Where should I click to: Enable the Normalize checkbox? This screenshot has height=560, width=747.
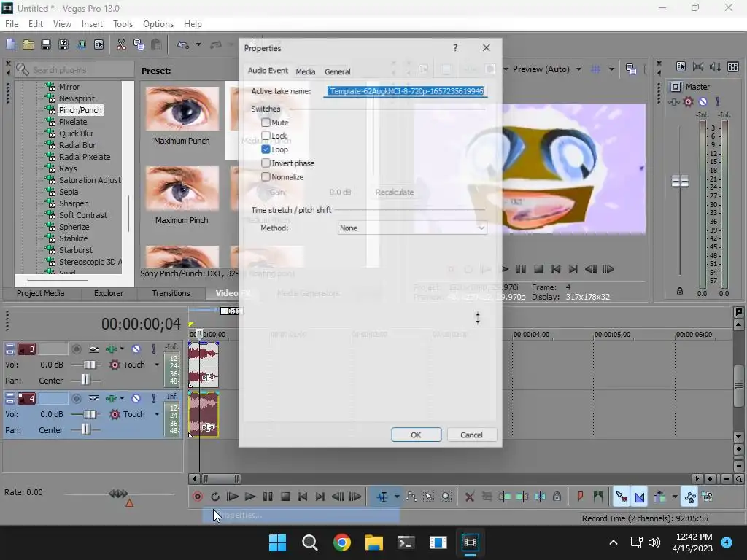(x=266, y=176)
